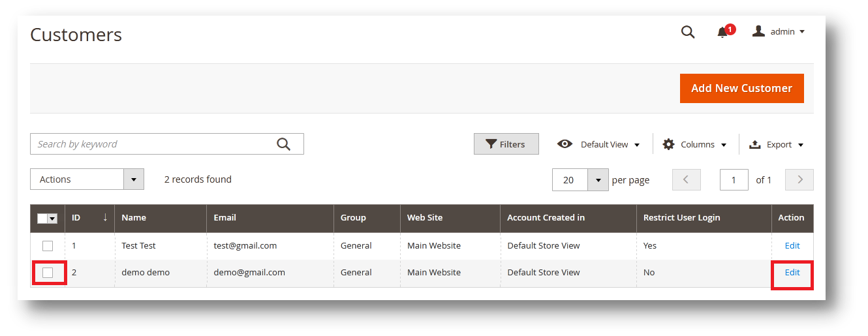The image size is (868, 336).
Task: Open the Actions dropdown
Action: [87, 179]
